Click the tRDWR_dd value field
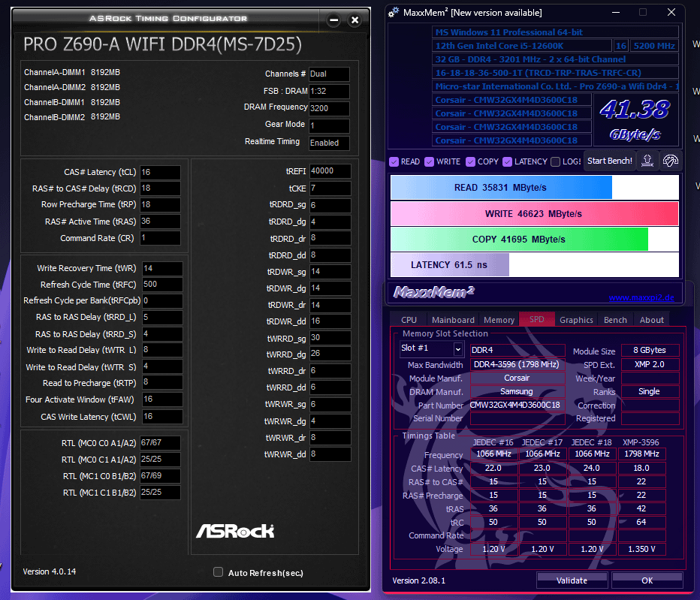 coord(330,321)
